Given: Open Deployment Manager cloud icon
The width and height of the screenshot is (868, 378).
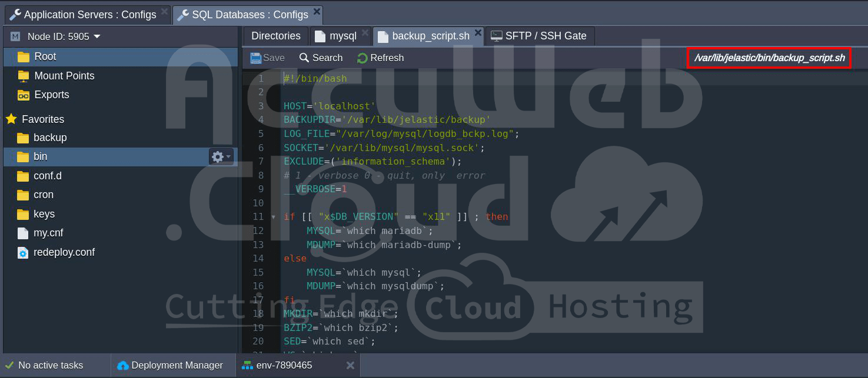Looking at the screenshot, I should coord(122,366).
